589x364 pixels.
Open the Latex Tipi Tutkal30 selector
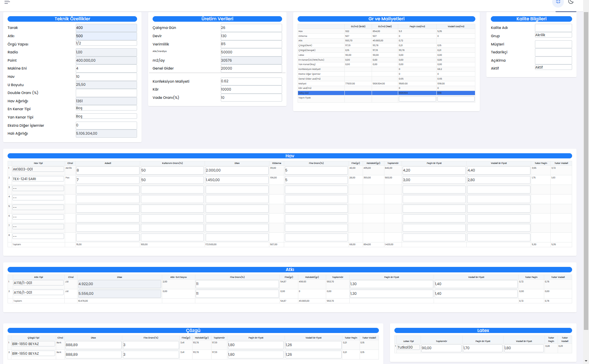(408, 347)
